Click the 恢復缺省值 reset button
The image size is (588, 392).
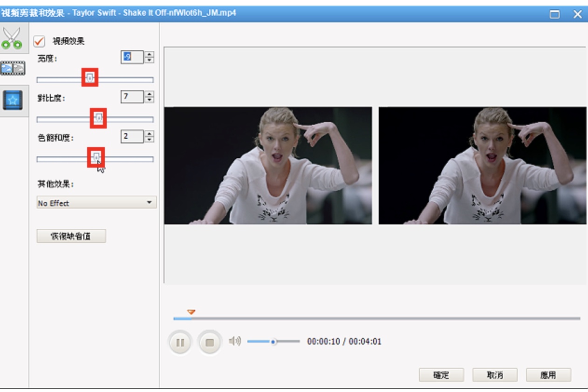point(71,236)
